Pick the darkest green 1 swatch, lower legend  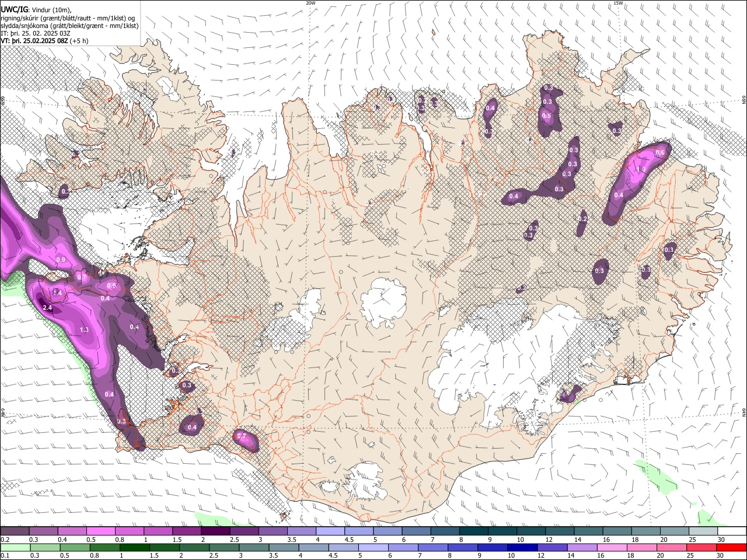(134, 547)
